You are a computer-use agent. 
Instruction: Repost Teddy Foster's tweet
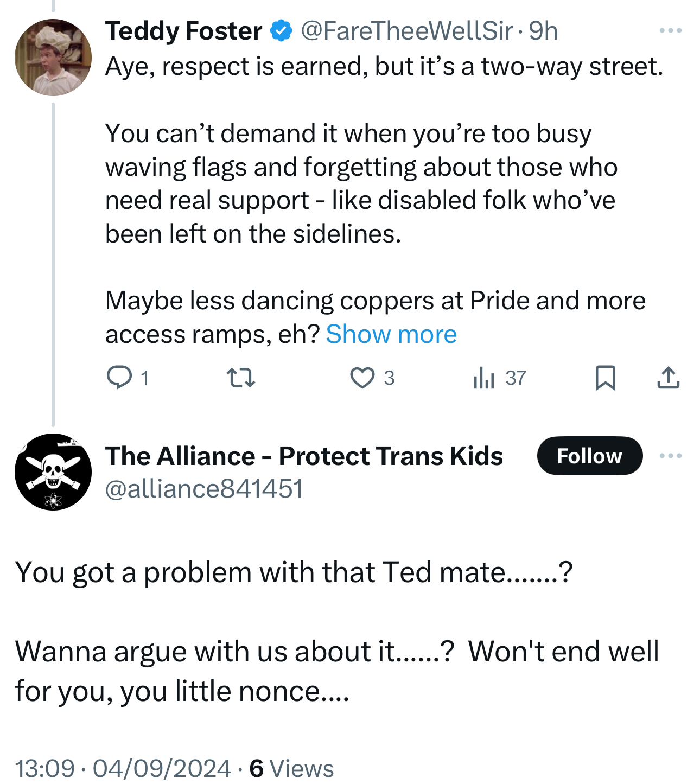coord(240,378)
